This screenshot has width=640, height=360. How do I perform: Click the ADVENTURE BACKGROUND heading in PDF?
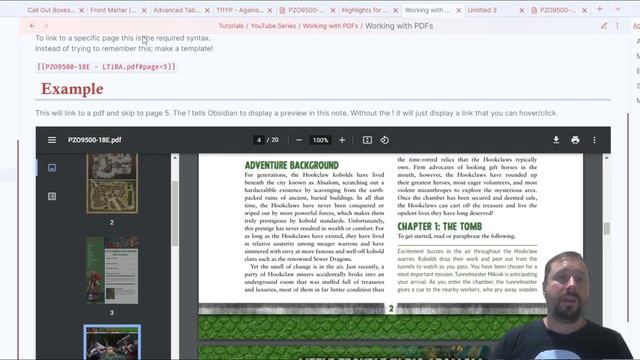(x=291, y=165)
